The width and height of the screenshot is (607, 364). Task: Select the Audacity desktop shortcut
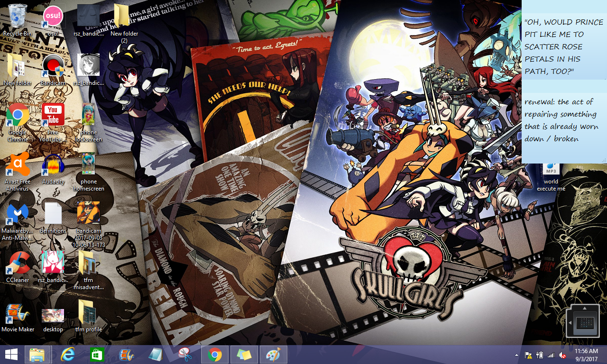[53, 168]
